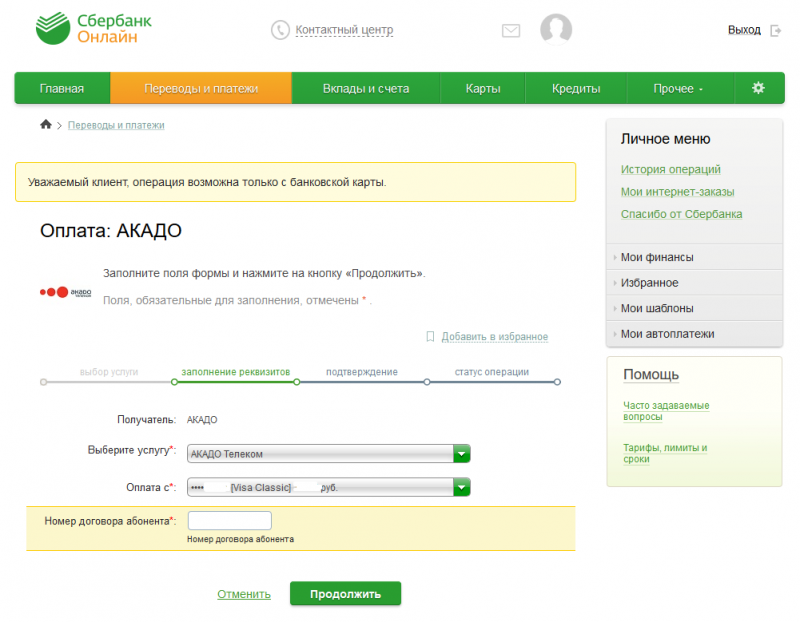Open the Контактный центр link
The width and height of the screenshot is (800, 622).
[344, 30]
